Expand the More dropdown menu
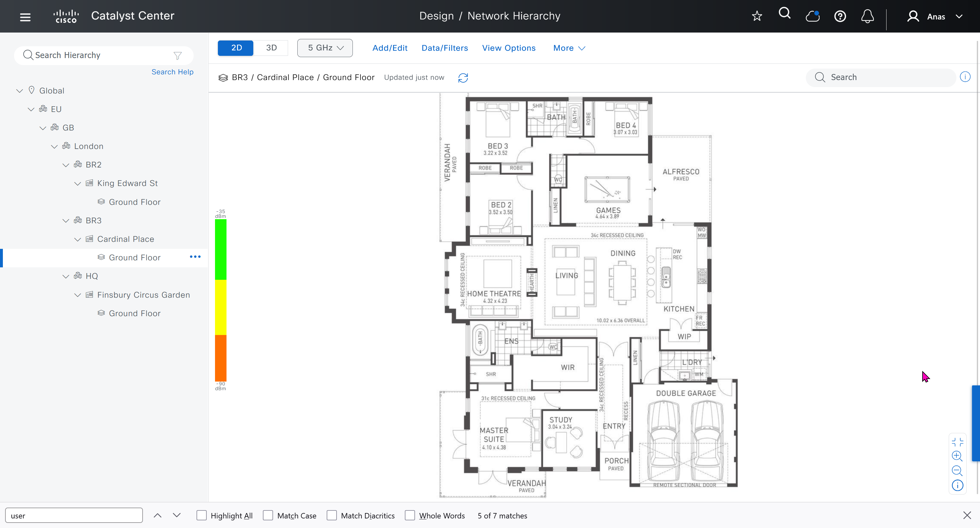This screenshot has height=528, width=980. [x=569, y=48]
